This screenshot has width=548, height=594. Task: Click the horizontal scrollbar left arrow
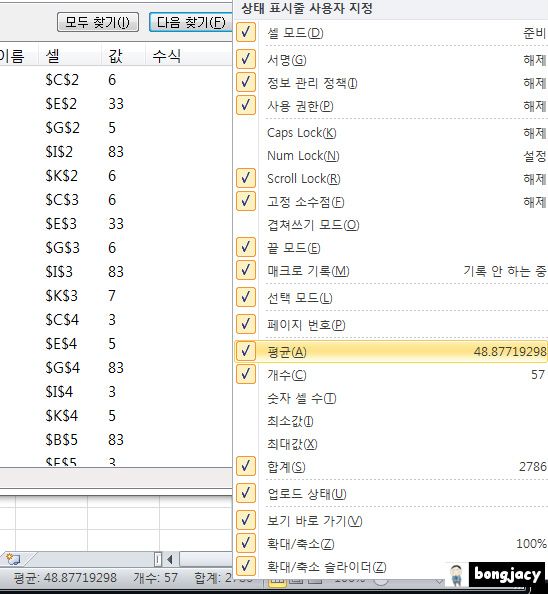[170, 559]
